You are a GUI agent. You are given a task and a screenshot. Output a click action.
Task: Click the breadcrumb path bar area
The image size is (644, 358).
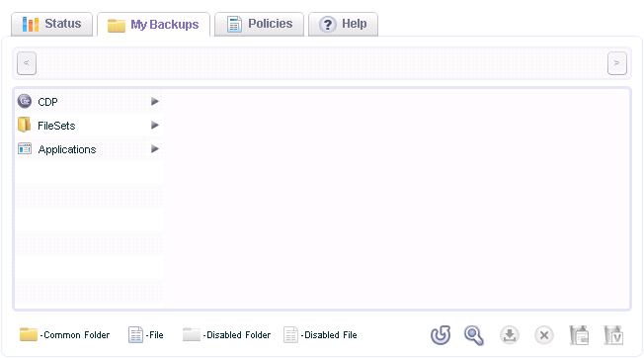pyautogui.click(x=322, y=63)
